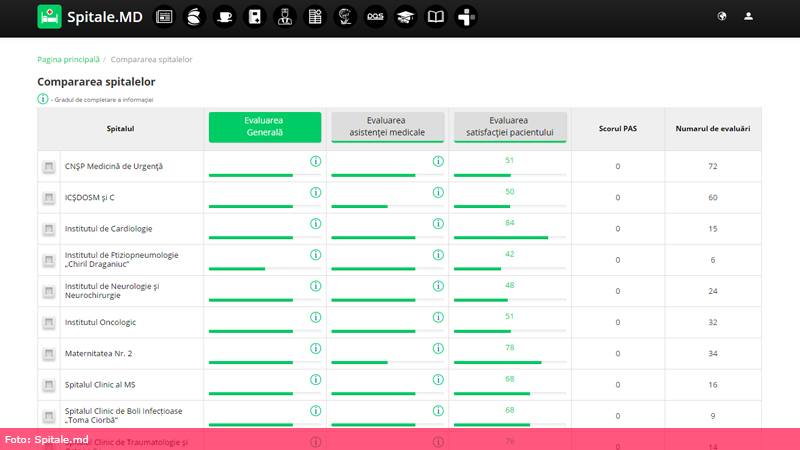Click info icon in CNȘP Evaluarea Generală cell

[x=314, y=161]
